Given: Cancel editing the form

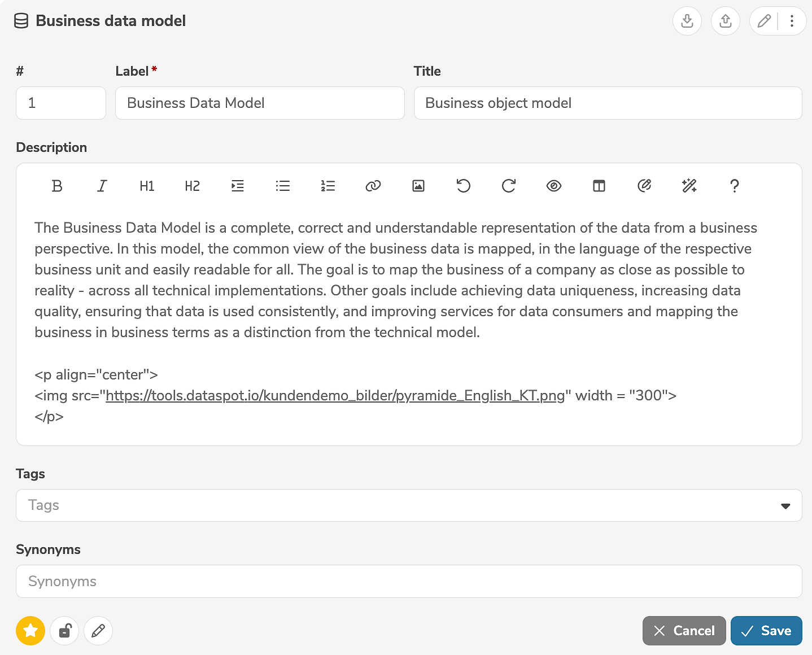Looking at the screenshot, I should (x=684, y=631).
